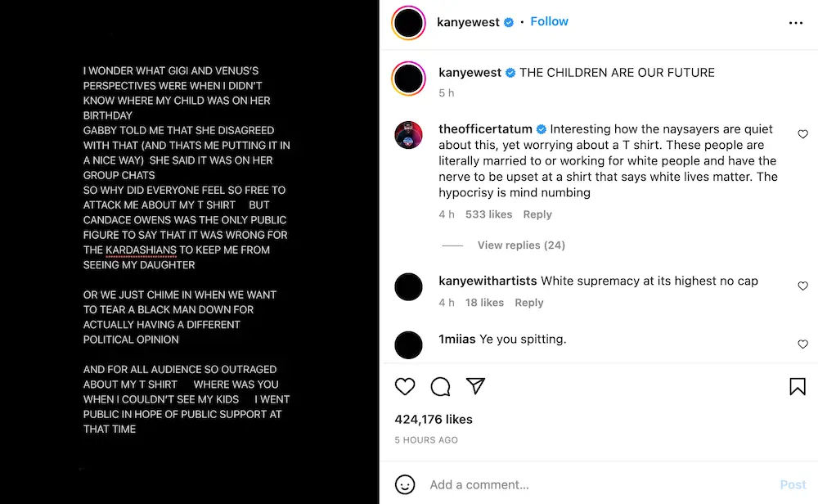Click the Follow button

[x=549, y=21]
